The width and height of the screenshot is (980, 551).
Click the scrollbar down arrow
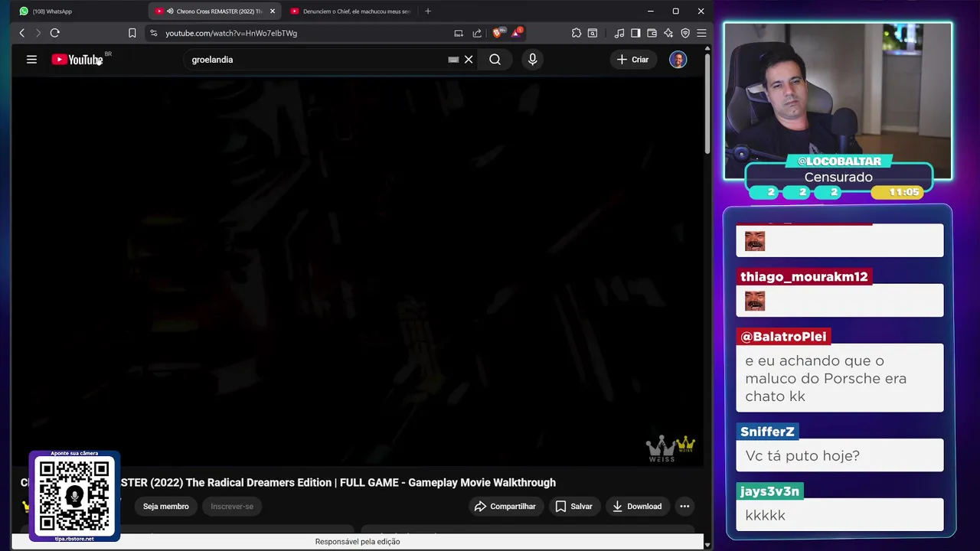[x=707, y=545]
